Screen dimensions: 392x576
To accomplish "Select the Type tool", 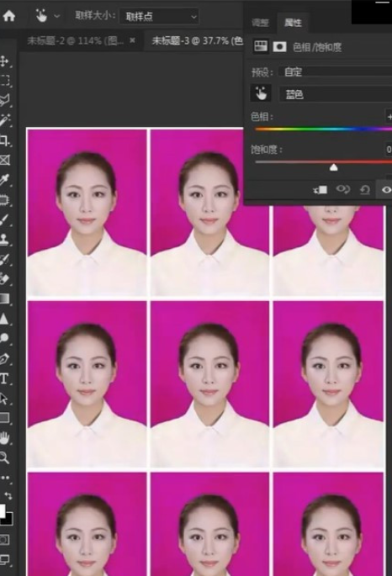I will tap(4, 378).
